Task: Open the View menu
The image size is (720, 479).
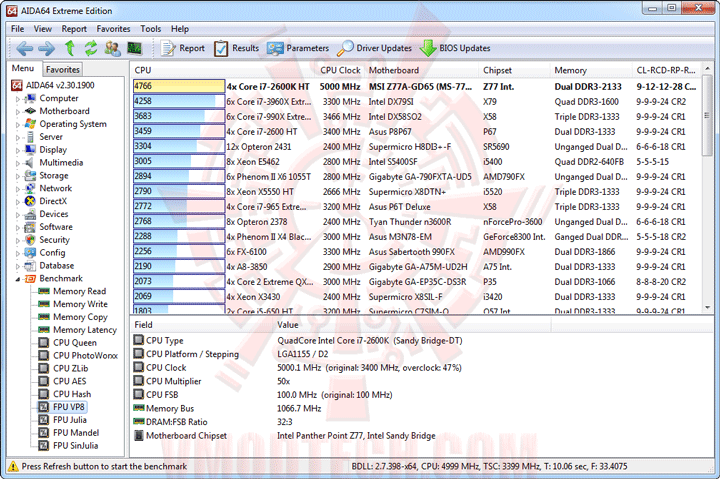Action: (43, 29)
